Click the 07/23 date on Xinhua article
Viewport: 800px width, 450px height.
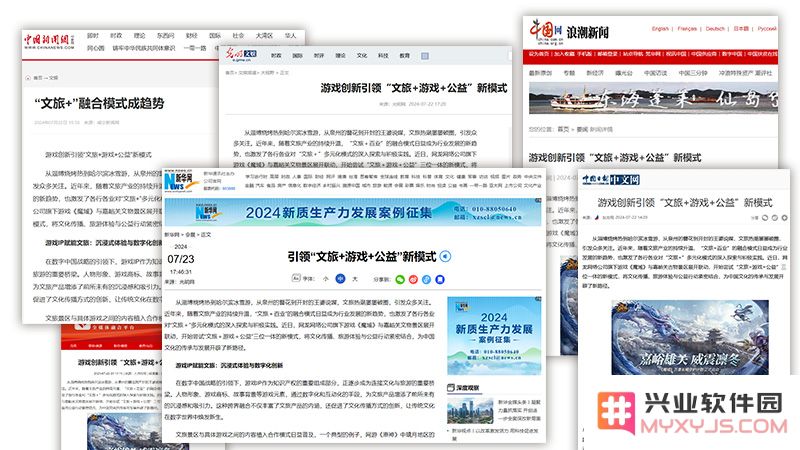coord(181,259)
